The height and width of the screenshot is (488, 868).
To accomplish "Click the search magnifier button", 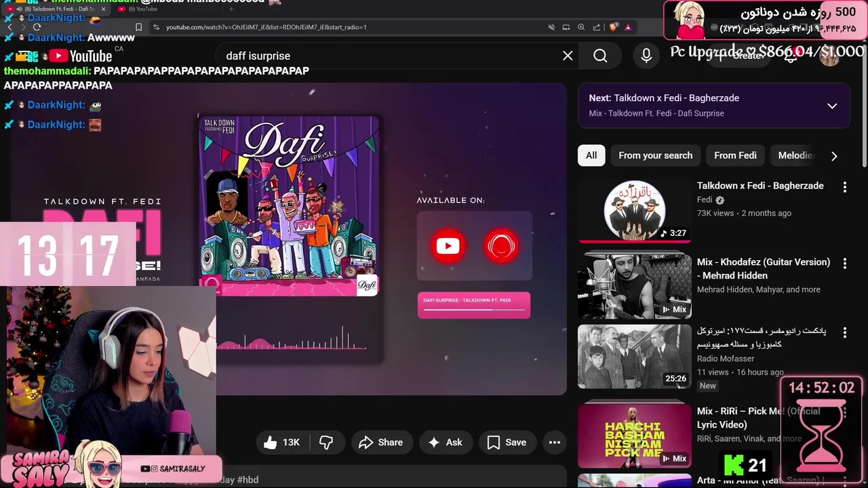I will click(x=600, y=56).
